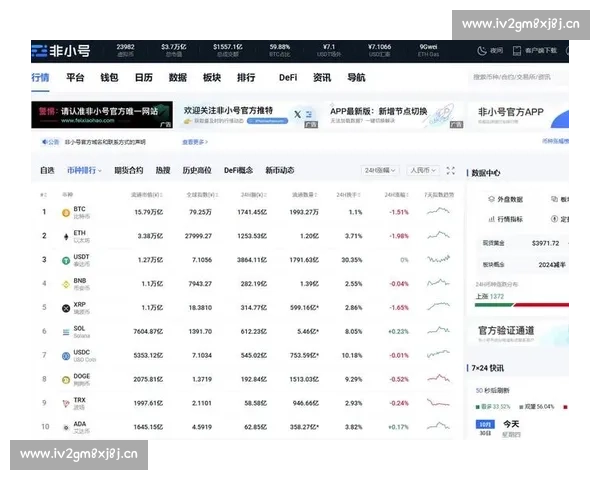Image resolution: width=600 pixels, height=480 pixels.
Task: View BTC 7-day trend sparkline
Action: point(438,211)
